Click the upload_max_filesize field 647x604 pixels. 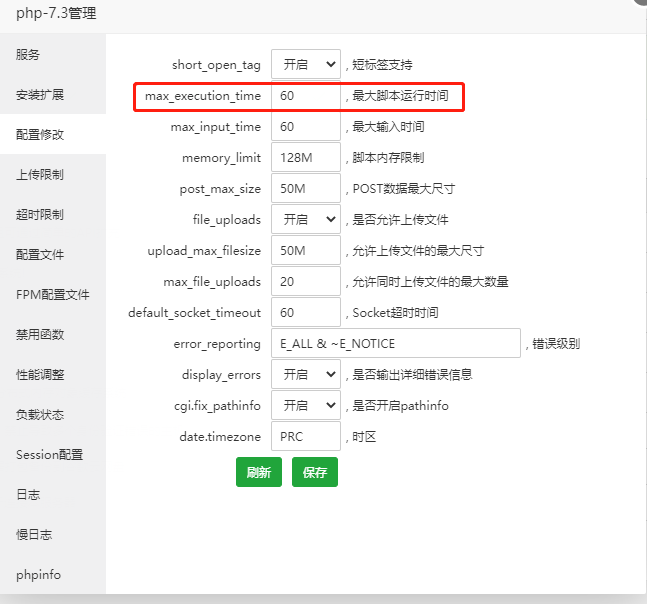(305, 251)
